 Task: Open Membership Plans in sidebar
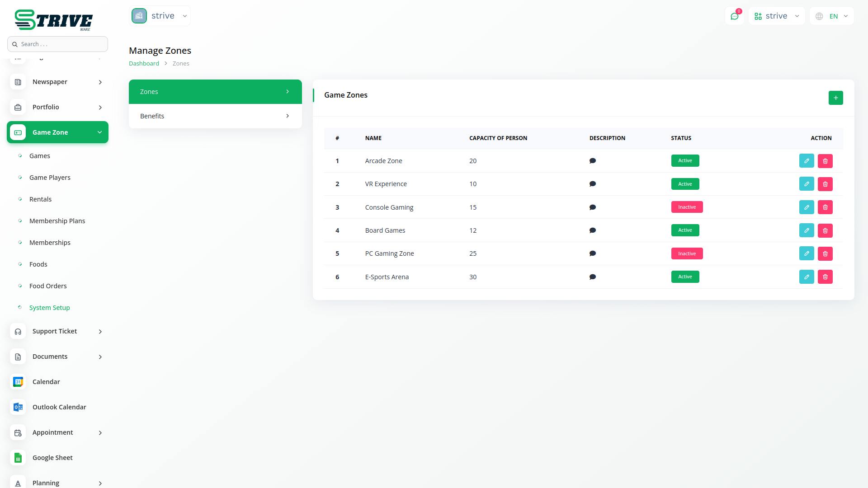[57, 221]
